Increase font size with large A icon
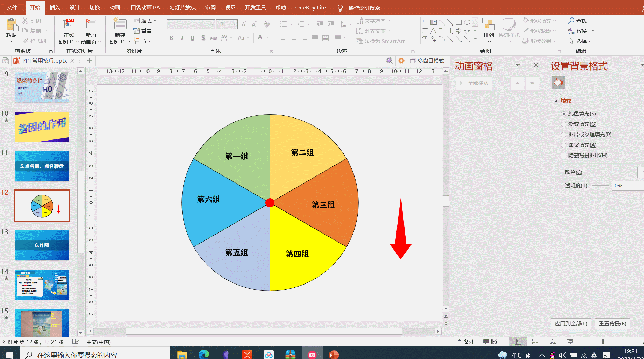 tap(244, 24)
